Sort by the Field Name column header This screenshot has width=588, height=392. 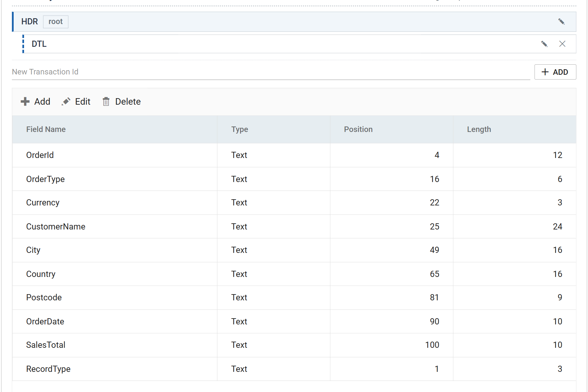click(x=115, y=129)
